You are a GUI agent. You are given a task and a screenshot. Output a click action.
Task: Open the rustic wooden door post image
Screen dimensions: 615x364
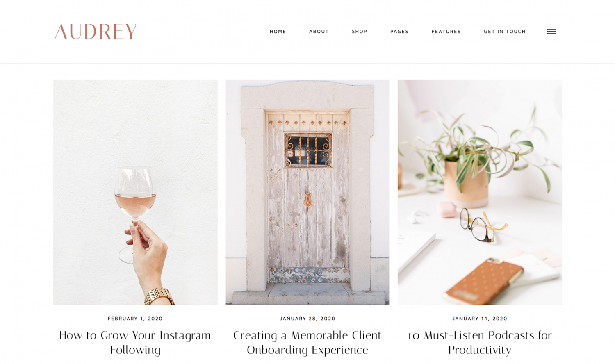point(307,192)
